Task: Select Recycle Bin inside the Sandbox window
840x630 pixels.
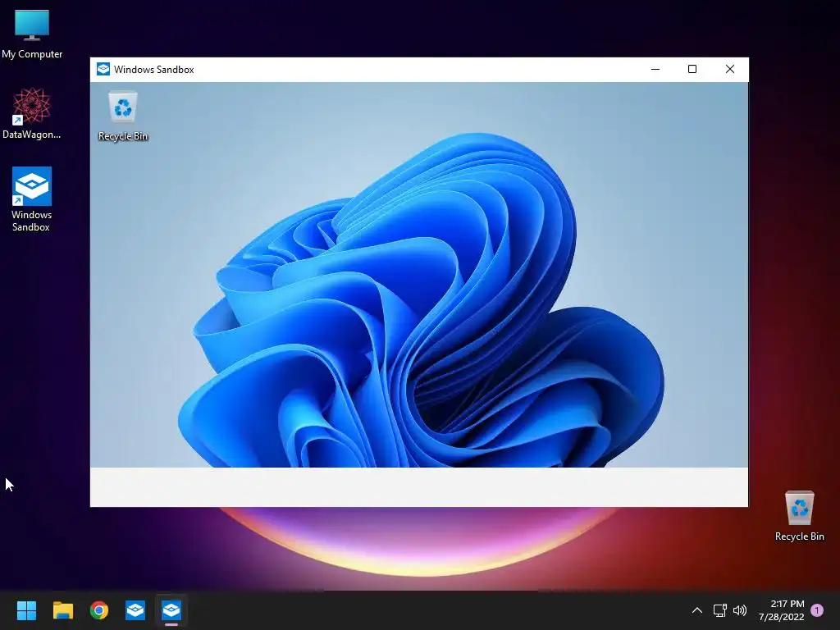Action: [x=123, y=116]
